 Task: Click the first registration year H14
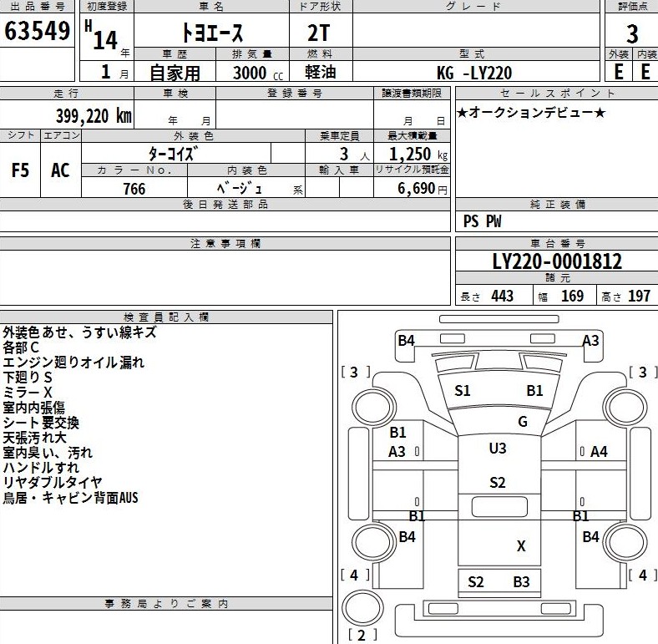[x=101, y=37]
